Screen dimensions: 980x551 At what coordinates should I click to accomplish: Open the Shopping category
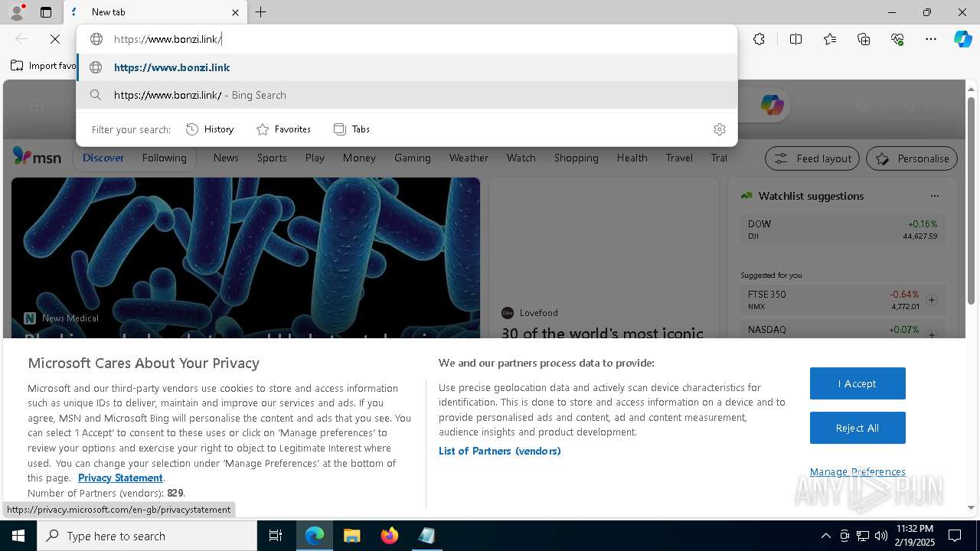tap(577, 158)
